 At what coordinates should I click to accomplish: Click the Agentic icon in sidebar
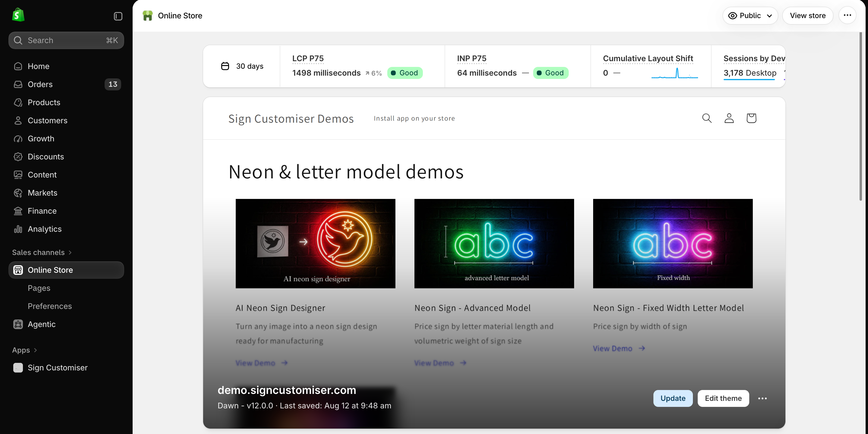click(x=18, y=324)
